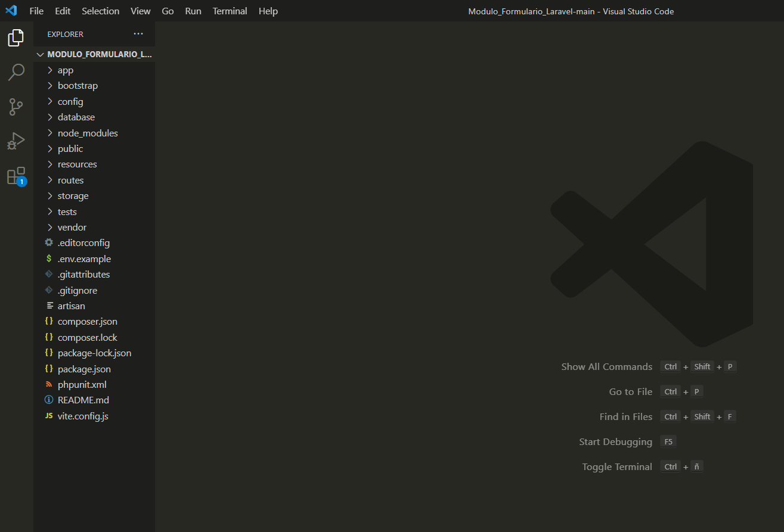
Task: Click the dollar icon beside .env.example
Action: [49, 259]
